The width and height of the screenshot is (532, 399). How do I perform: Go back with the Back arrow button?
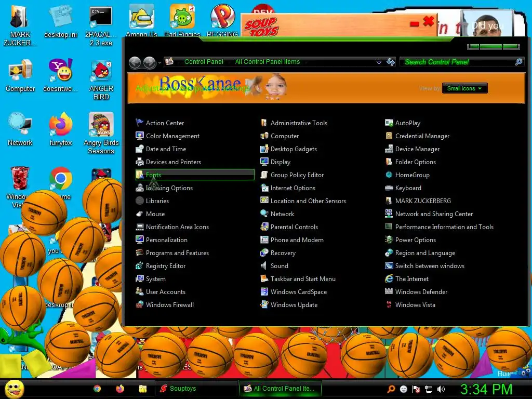[x=135, y=62]
